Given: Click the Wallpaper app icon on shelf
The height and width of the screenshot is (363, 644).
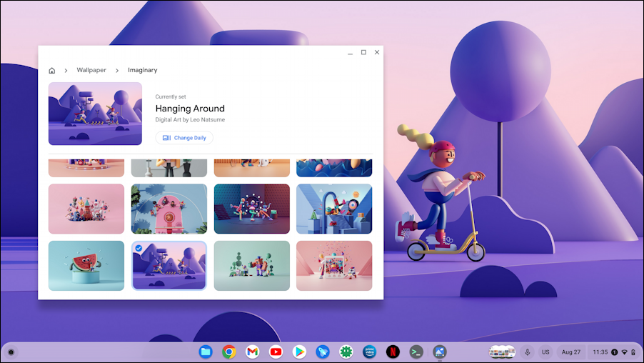Looking at the screenshot, I should (x=440, y=352).
